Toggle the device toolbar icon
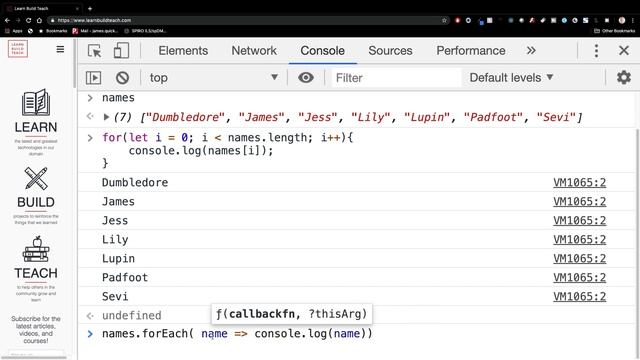 (x=121, y=51)
